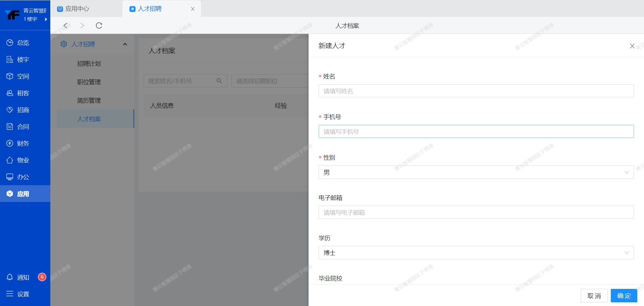This screenshot has width=644, height=306.
Task: Click the refresh page icon
Action: pyautogui.click(x=99, y=25)
